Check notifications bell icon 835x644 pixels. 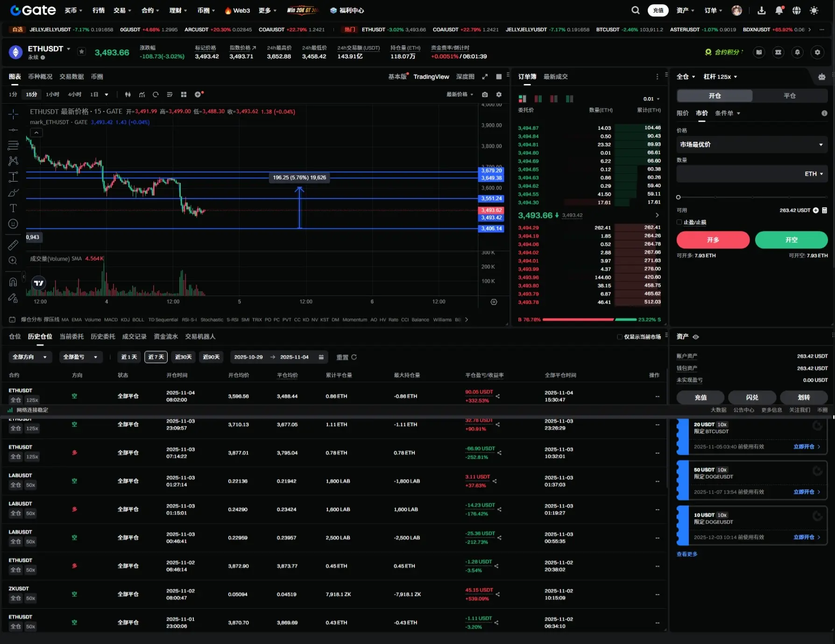click(x=779, y=10)
